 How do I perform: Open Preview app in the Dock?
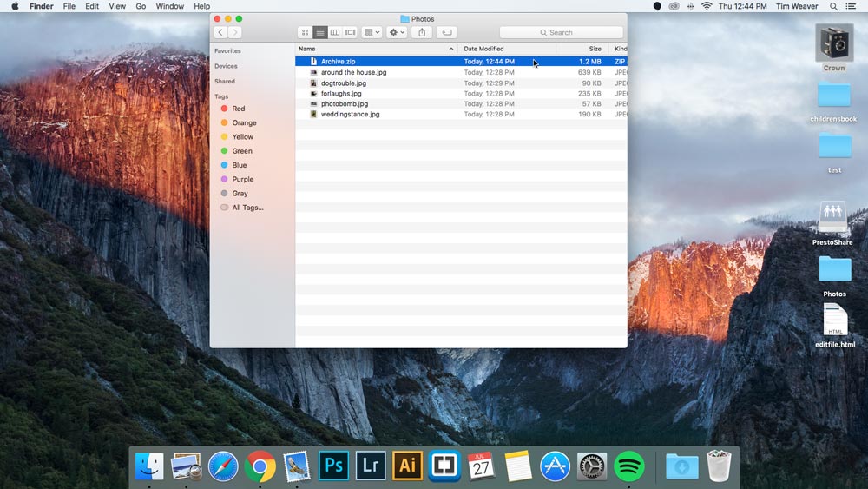[x=186, y=466]
